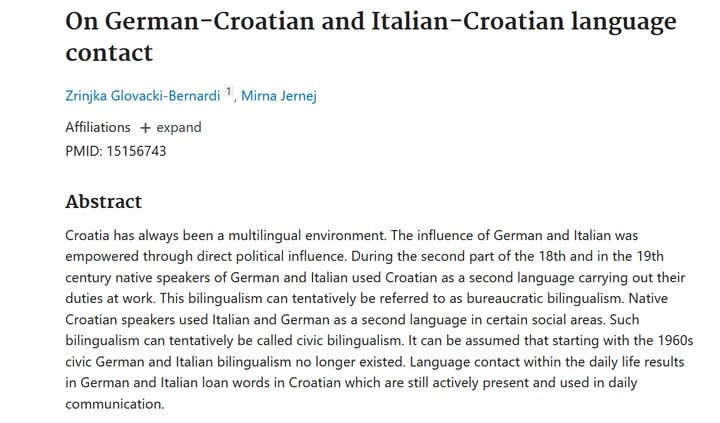This screenshot has height=423, width=720.
Task: Click the phrase bureaucratic bilingualism
Action: coord(544,299)
